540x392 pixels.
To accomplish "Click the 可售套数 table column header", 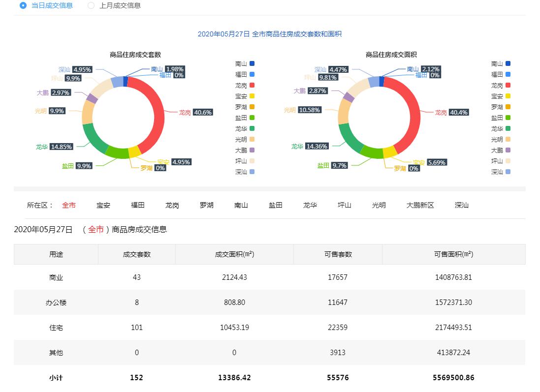I will pyautogui.click(x=338, y=254).
